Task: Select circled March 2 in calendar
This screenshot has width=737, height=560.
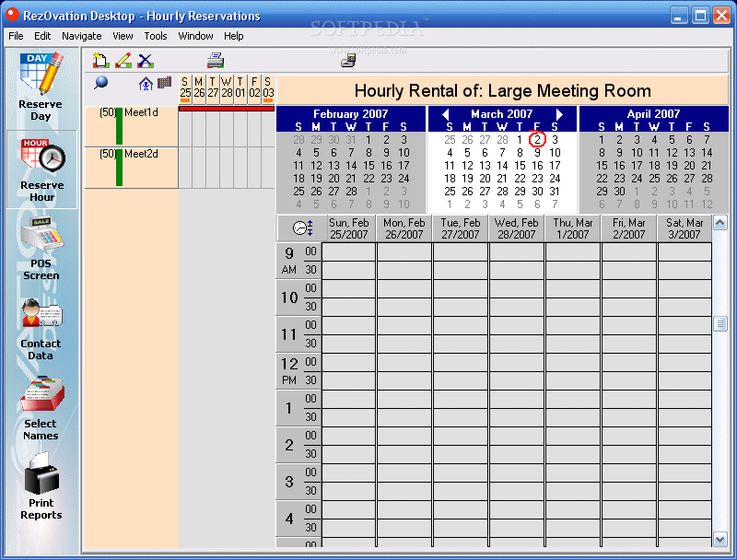Action: pyautogui.click(x=537, y=139)
